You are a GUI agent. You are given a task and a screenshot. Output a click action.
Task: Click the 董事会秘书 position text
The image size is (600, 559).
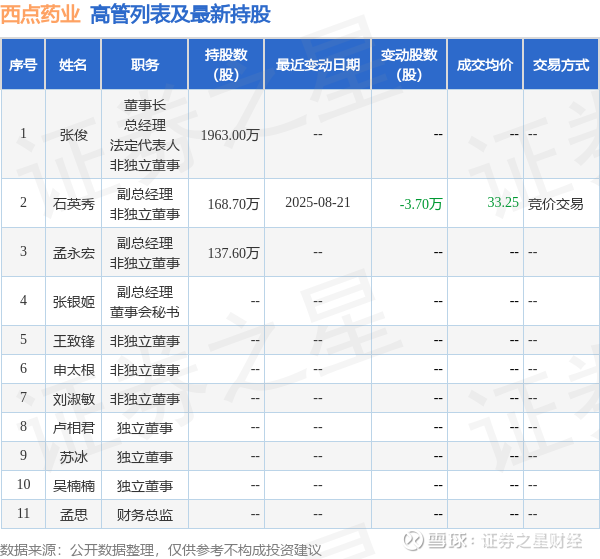(145, 312)
